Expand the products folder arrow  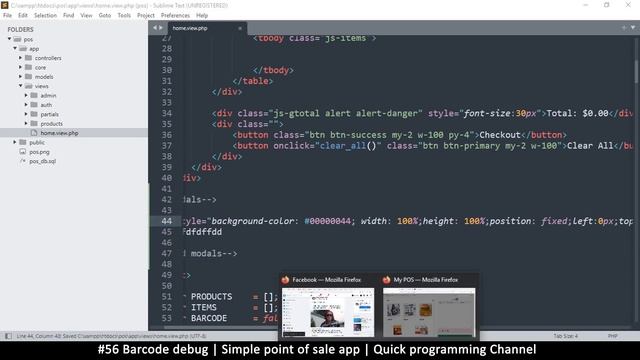click(x=26, y=124)
